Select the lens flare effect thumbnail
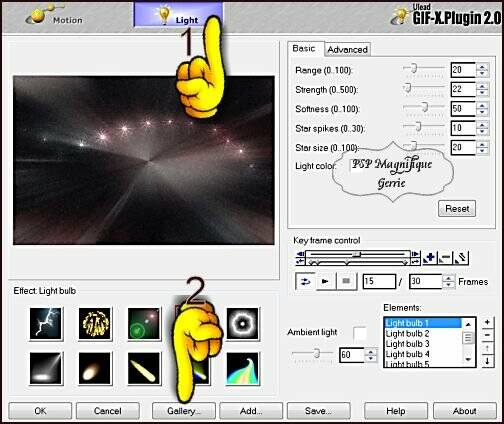The height and width of the screenshot is (424, 504). click(x=144, y=324)
